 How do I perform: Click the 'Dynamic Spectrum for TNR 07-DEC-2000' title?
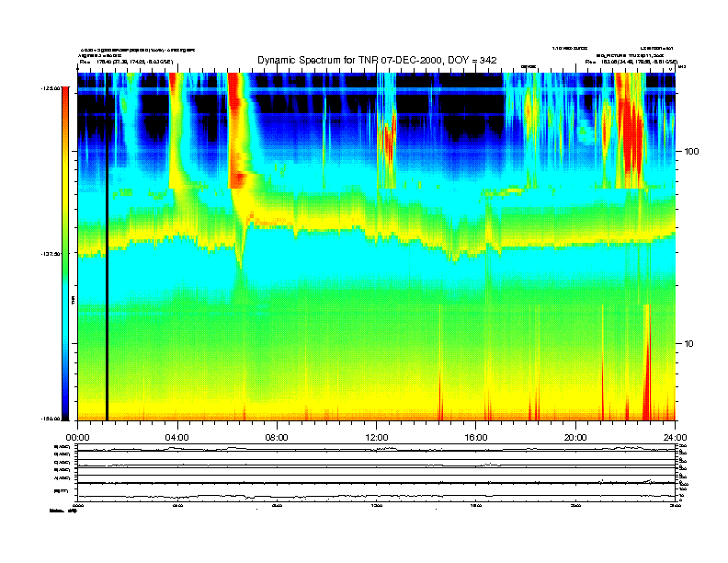click(377, 61)
